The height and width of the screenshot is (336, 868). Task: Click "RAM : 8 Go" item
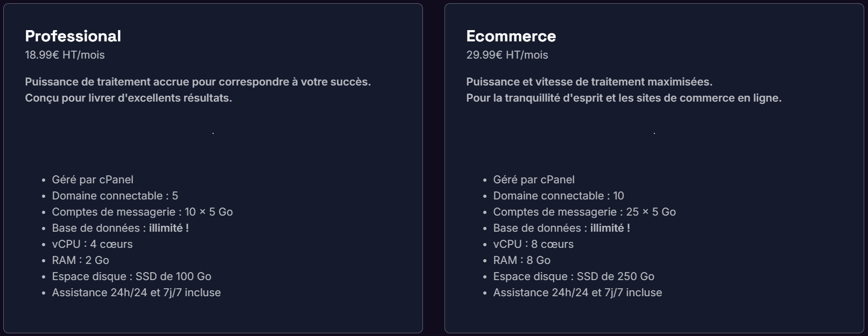pos(521,260)
